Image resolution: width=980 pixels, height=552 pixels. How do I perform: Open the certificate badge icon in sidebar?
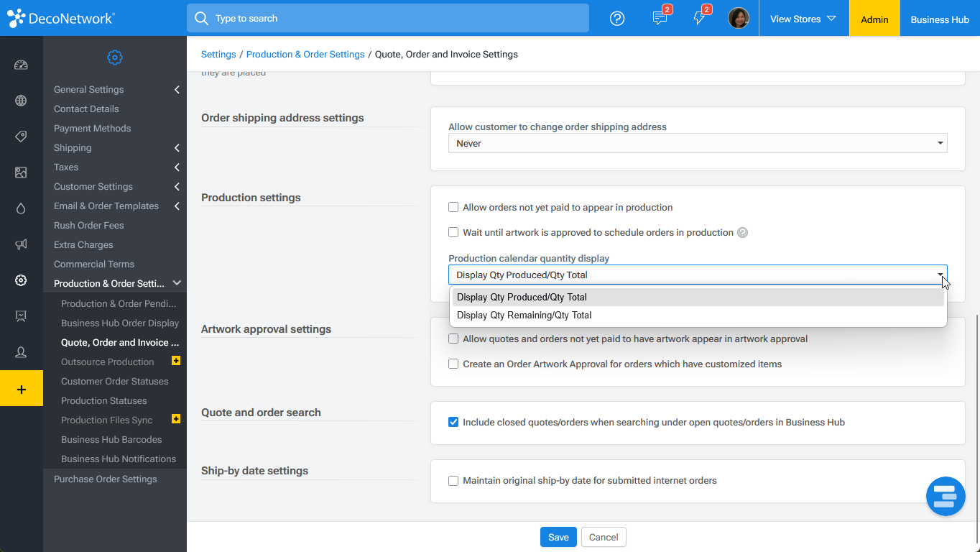tap(21, 316)
